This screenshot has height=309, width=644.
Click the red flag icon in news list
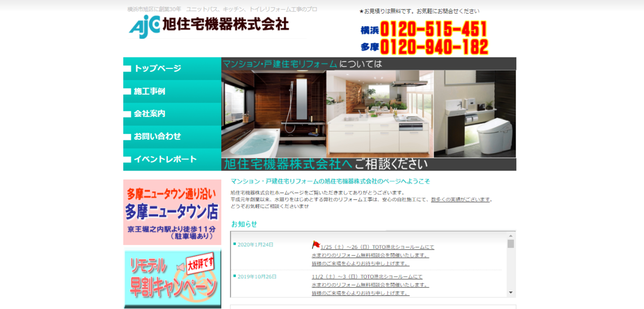[316, 245]
